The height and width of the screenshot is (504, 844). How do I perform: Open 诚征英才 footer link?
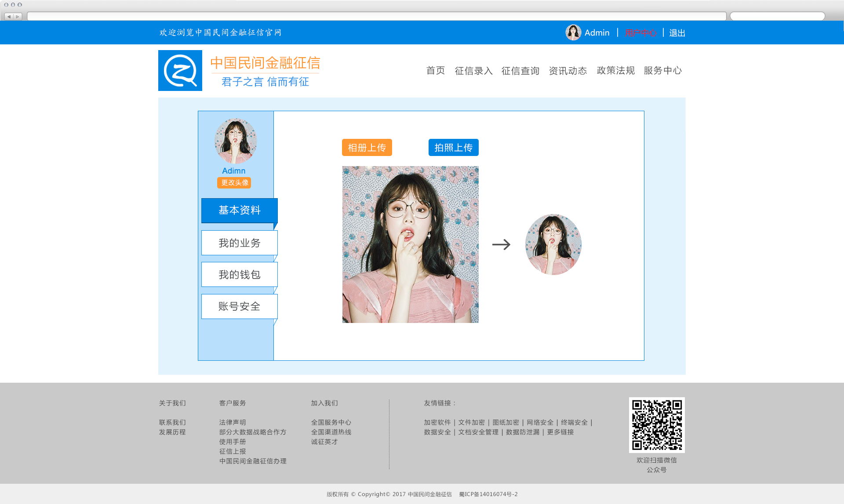pyautogui.click(x=324, y=442)
